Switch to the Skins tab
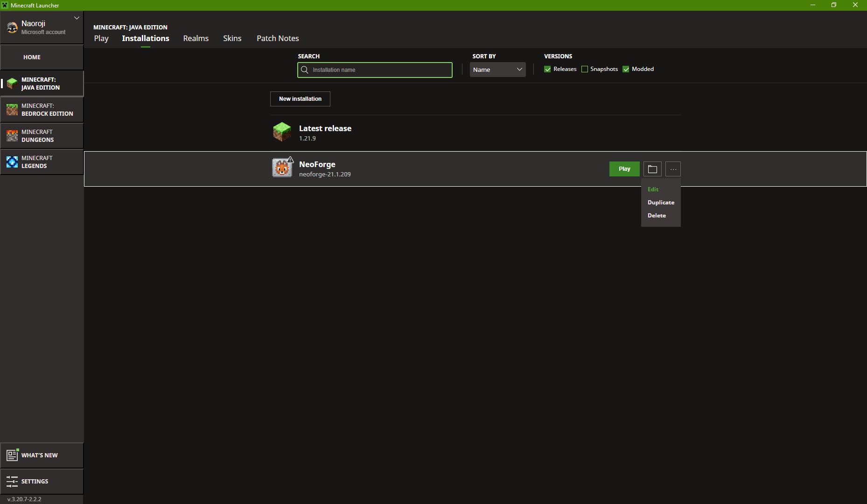This screenshot has height=504, width=867. coord(232,38)
